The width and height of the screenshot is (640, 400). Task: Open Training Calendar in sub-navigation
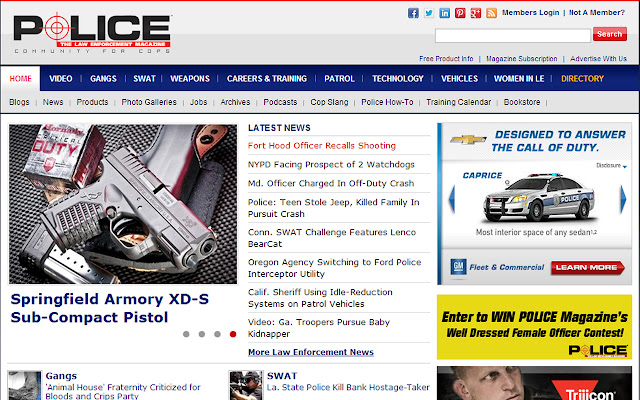click(x=459, y=102)
